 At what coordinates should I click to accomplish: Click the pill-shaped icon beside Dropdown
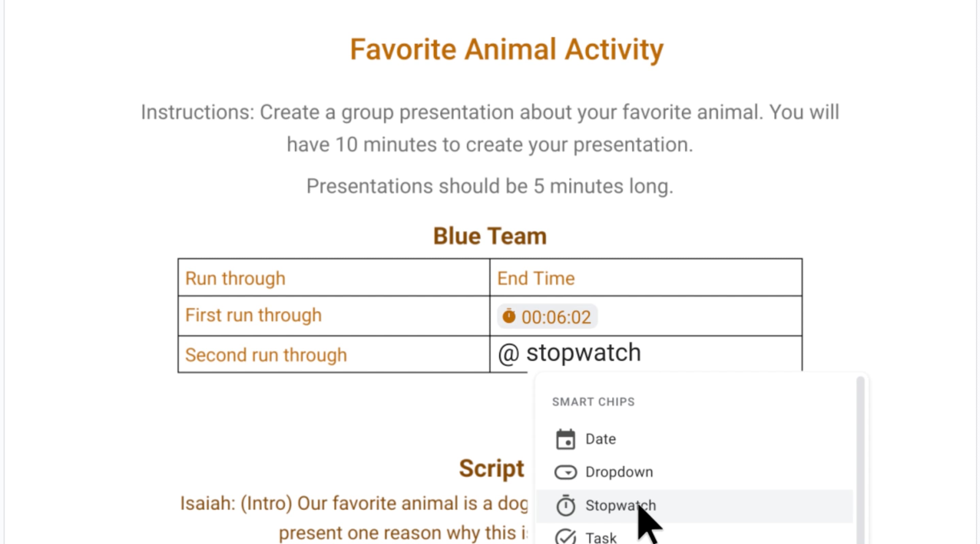coord(565,473)
